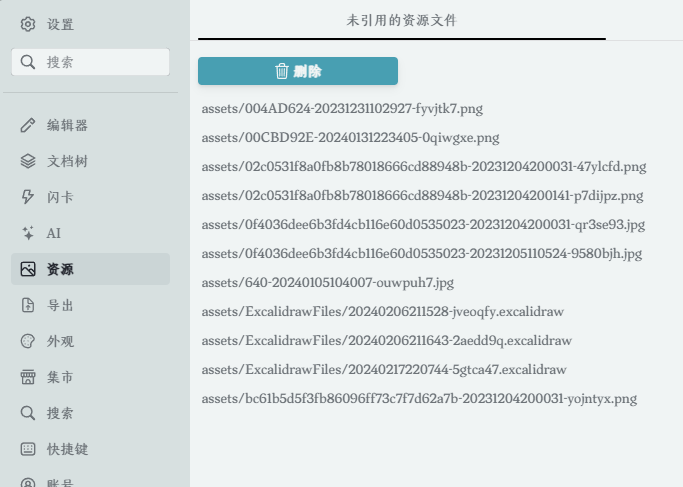Select the 未引用的资源文件 tab
The width and height of the screenshot is (683, 487).
click(x=402, y=20)
